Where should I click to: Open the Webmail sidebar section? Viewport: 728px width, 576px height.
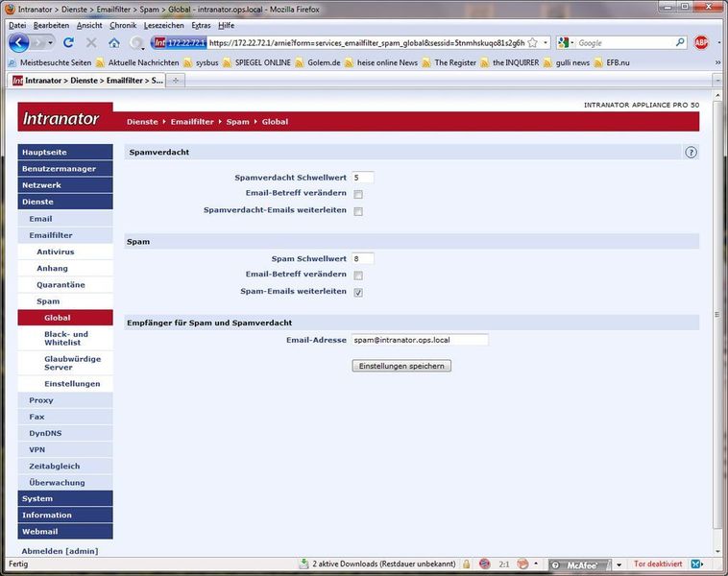pos(65,532)
